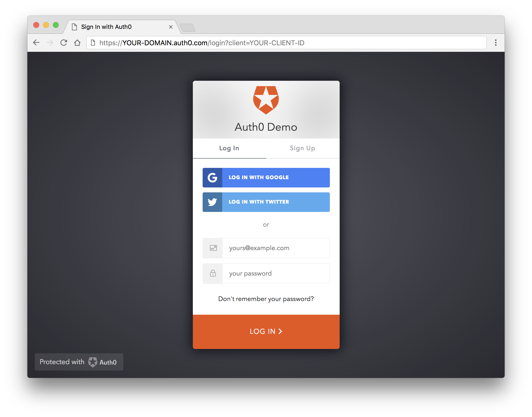
Task: Click the email address input field
Action: 266,248
